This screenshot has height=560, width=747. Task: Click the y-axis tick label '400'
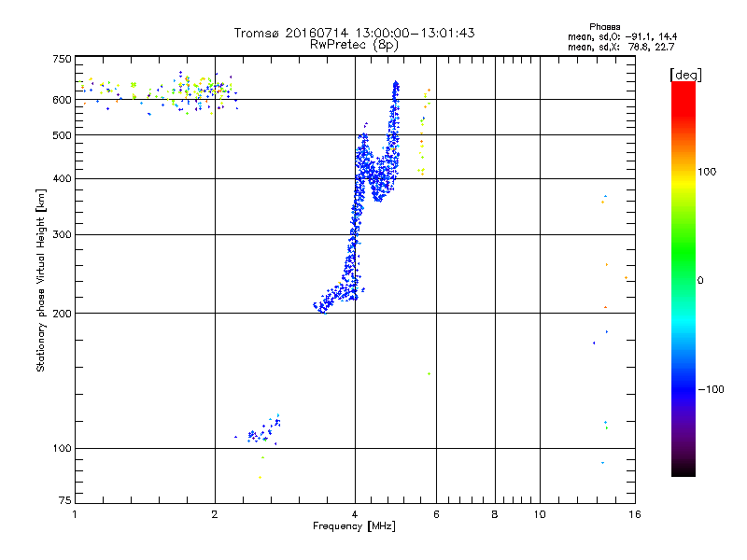point(62,178)
